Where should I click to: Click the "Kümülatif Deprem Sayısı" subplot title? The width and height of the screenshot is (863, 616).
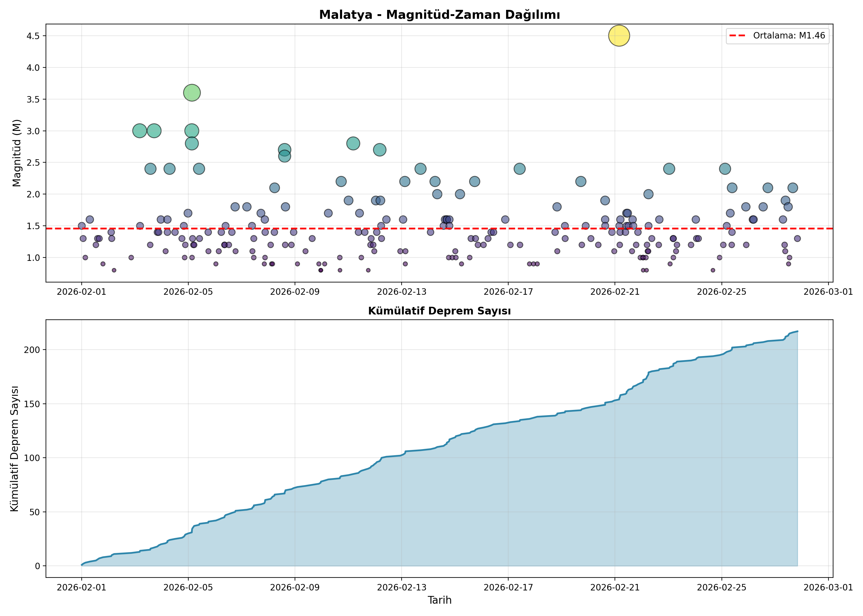(440, 311)
